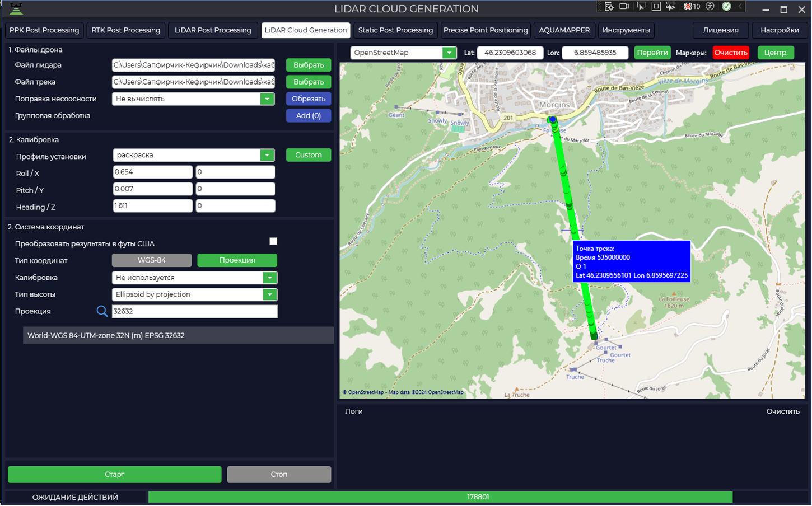Click the track focused element icon
The height and width of the screenshot is (506, 812).
[671, 6]
